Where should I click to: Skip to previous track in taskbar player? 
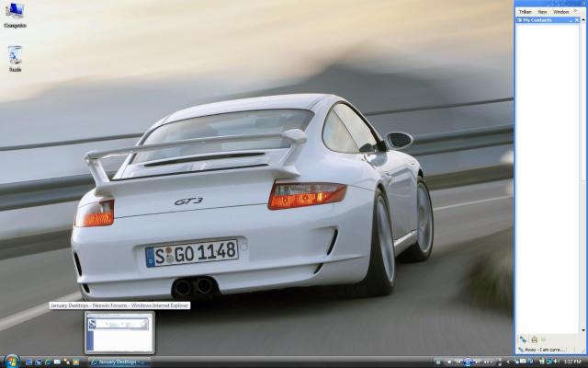click(458, 362)
